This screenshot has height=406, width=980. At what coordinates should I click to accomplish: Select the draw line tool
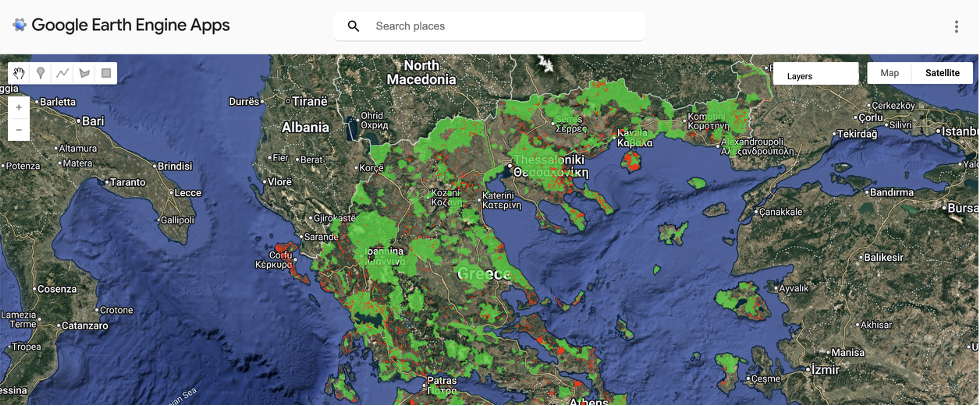(x=63, y=73)
